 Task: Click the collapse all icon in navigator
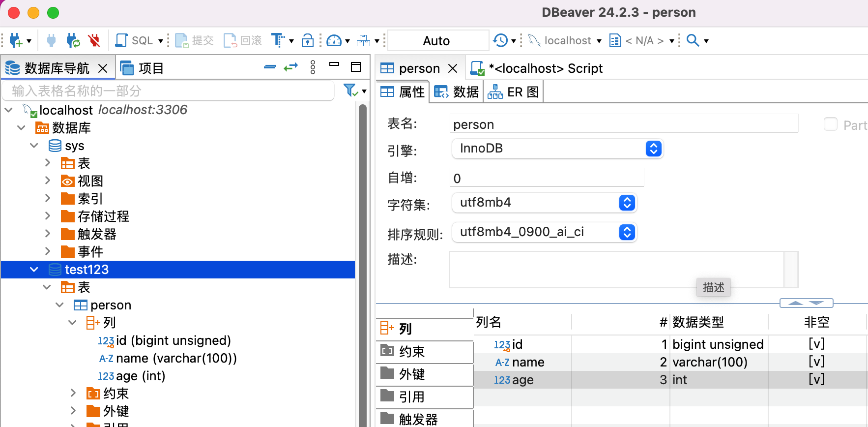(x=270, y=66)
